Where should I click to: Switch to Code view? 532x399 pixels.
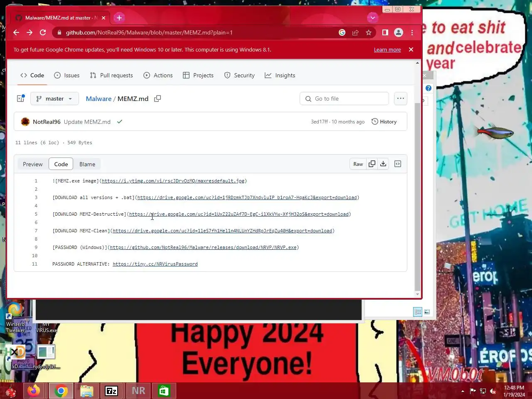[61, 164]
